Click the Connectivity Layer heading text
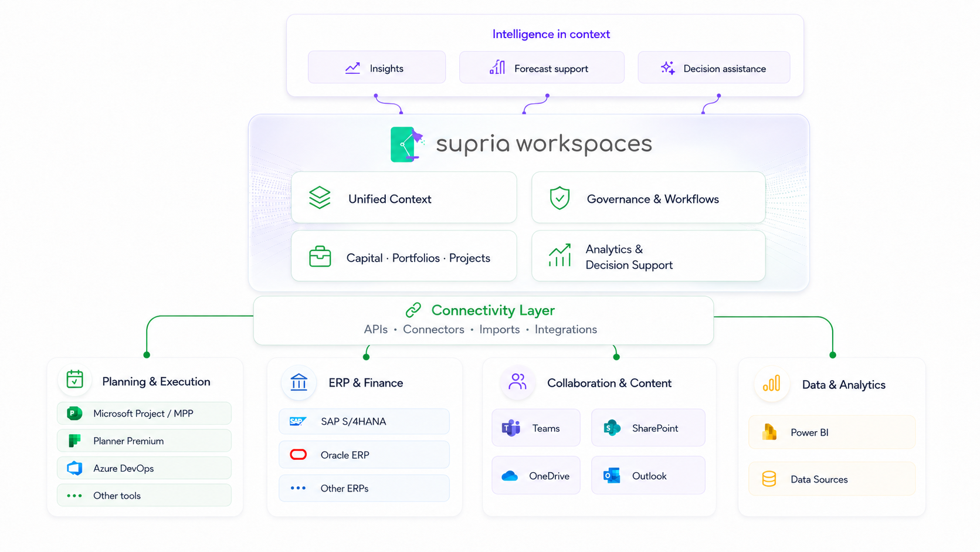 pos(493,310)
